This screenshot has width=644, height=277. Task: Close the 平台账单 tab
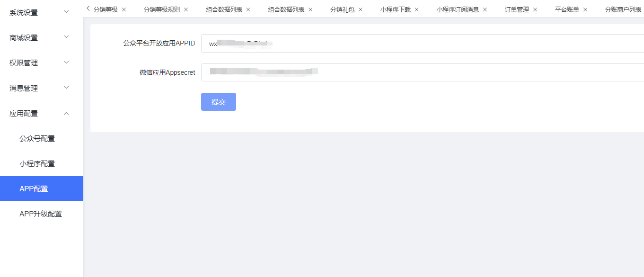pyautogui.click(x=585, y=9)
